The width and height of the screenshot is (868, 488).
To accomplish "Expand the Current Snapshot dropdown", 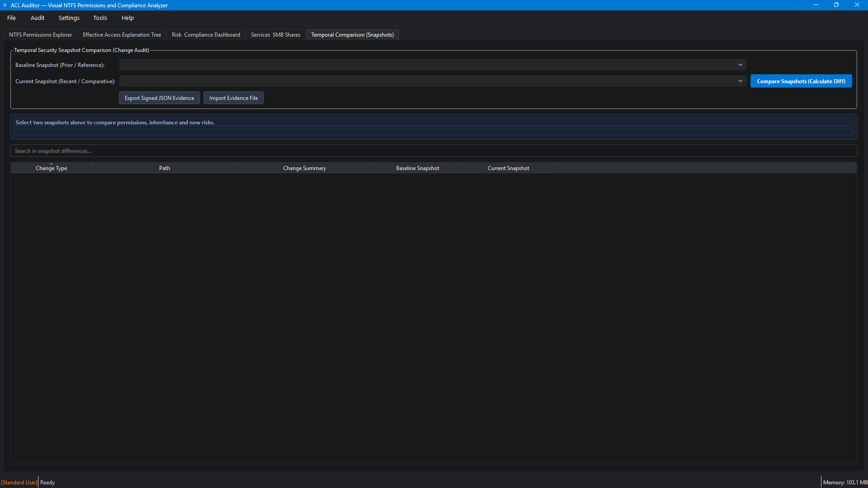I will click(432, 81).
